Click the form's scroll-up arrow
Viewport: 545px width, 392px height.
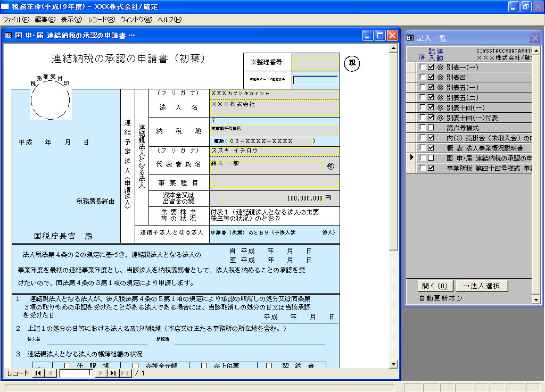click(x=393, y=48)
